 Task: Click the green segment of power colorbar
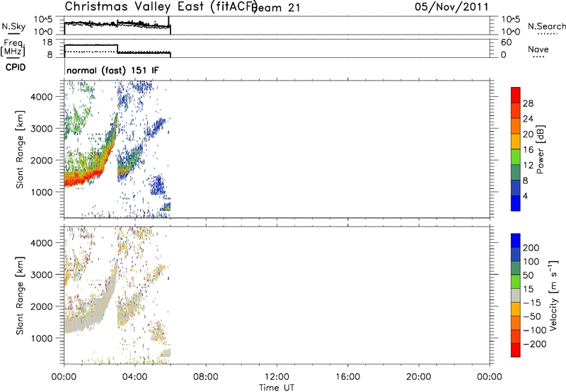coord(516,157)
